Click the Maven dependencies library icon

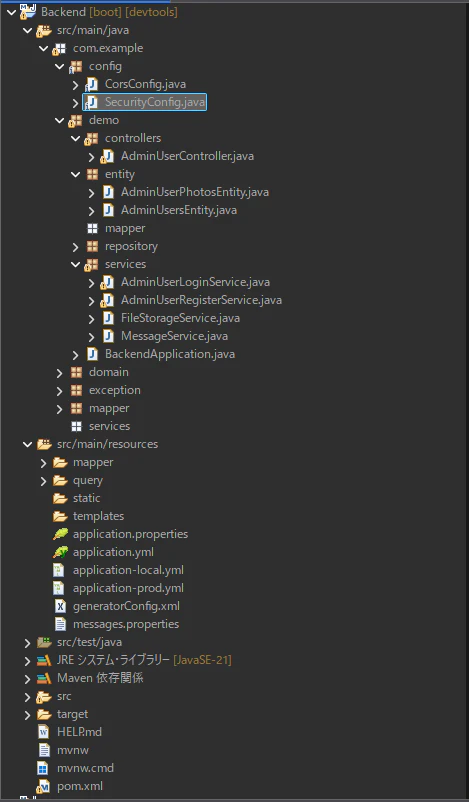44,678
